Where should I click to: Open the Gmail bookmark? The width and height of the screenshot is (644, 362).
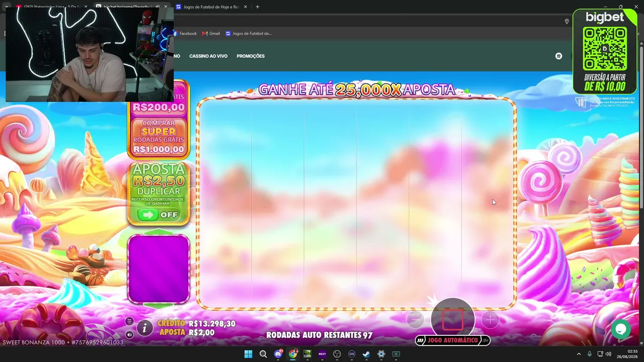point(211,34)
